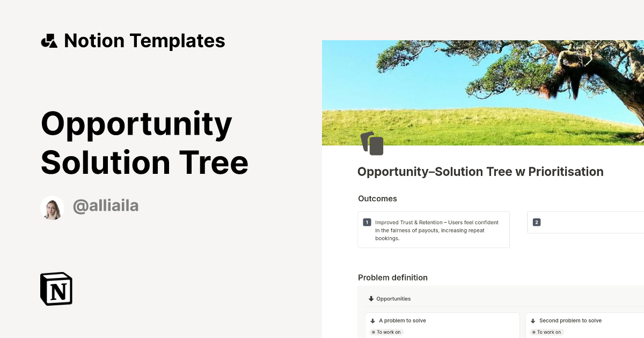644x338 pixels.
Task: Click the @alliaila creator link
Action: pyautogui.click(x=106, y=207)
